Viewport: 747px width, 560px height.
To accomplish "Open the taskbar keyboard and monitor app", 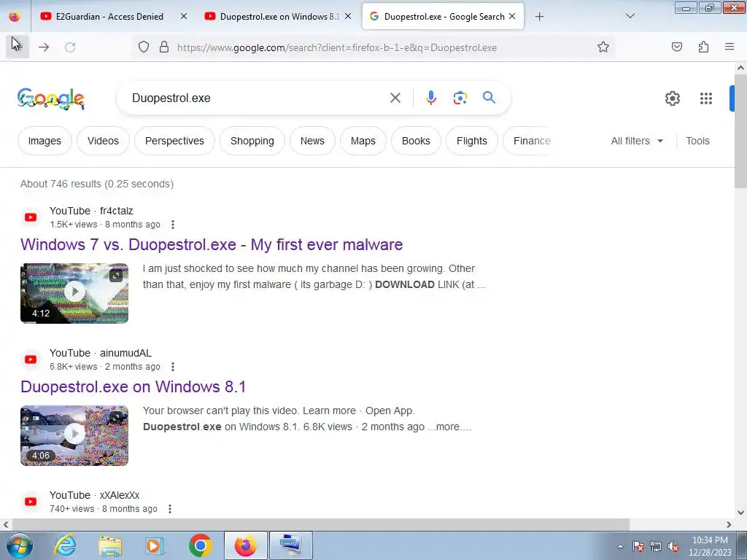I will [x=291, y=545].
